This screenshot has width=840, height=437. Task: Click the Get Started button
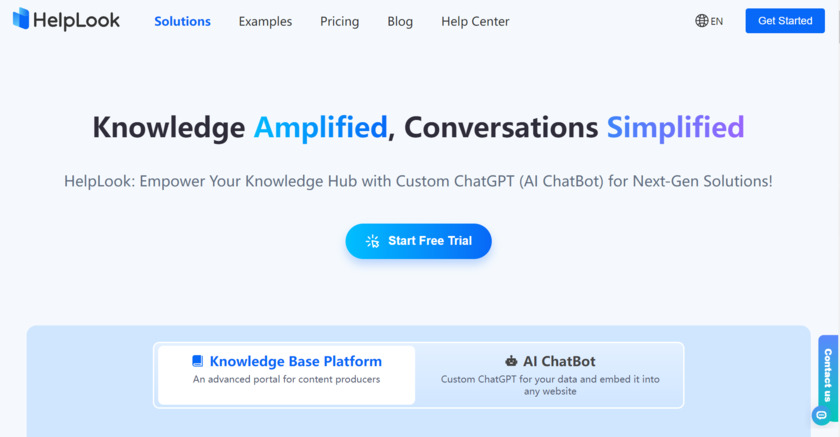coord(785,20)
